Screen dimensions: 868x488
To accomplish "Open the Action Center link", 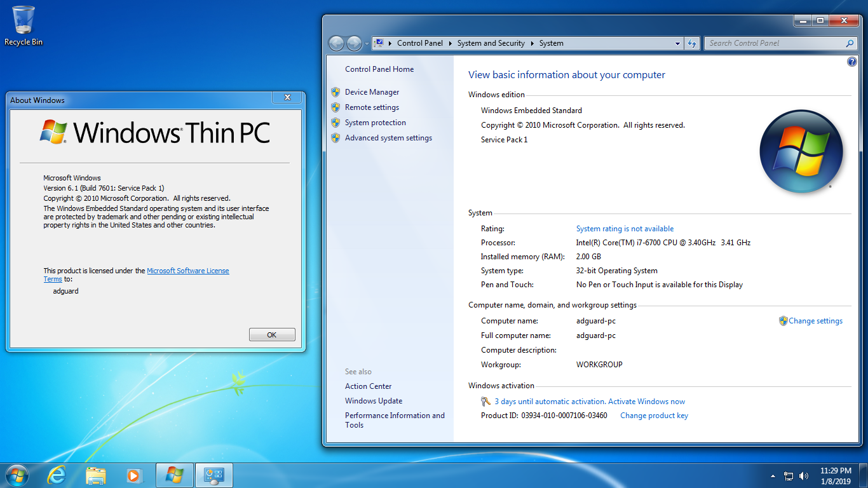I will [369, 386].
